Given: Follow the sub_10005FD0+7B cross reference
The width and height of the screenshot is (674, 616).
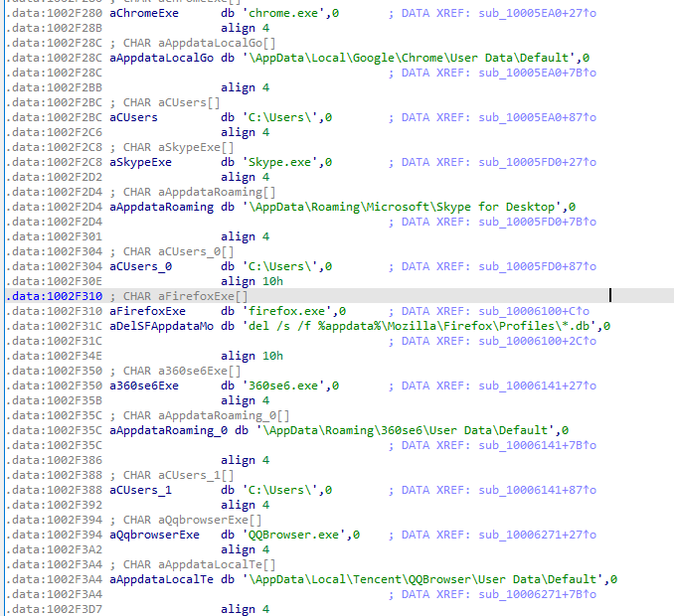Looking at the screenshot, I should 537,223.
